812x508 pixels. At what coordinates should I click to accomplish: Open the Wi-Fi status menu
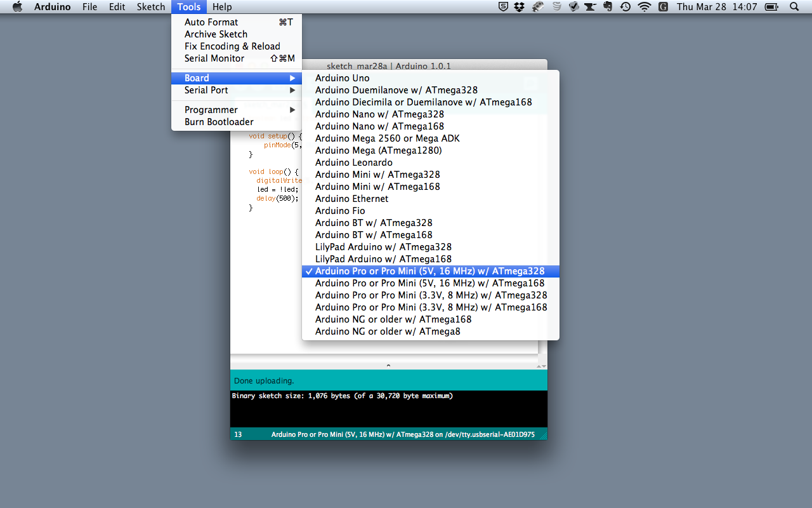click(x=645, y=7)
